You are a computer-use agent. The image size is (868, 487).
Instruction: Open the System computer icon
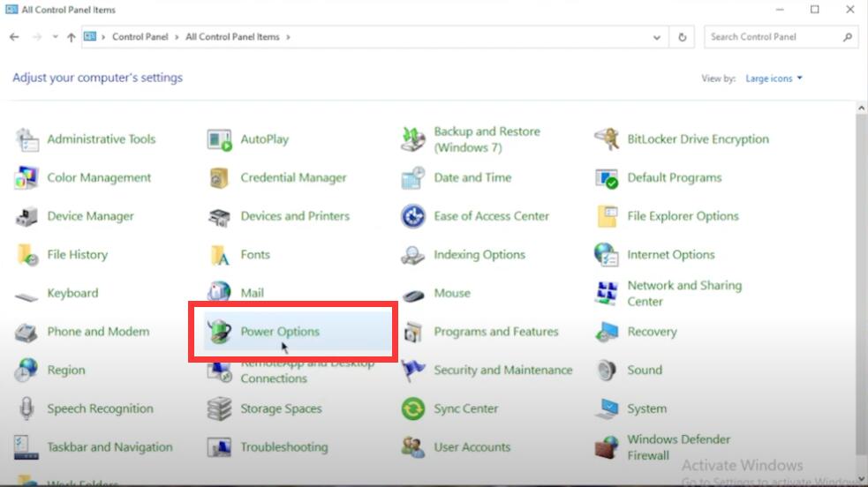[608, 408]
